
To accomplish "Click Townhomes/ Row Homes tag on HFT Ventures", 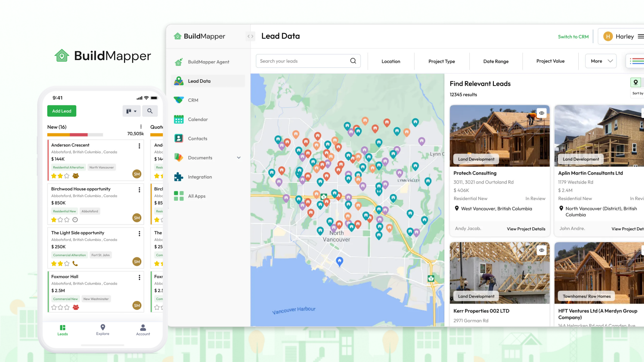I will click(x=587, y=296).
